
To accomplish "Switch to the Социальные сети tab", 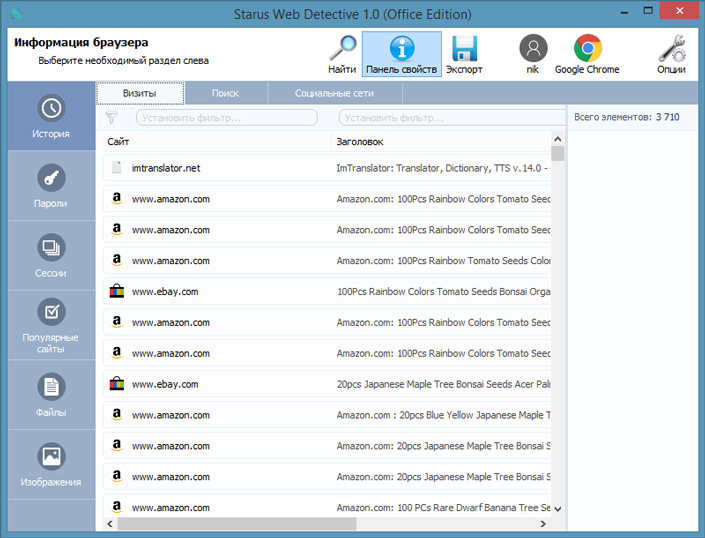I will point(334,93).
